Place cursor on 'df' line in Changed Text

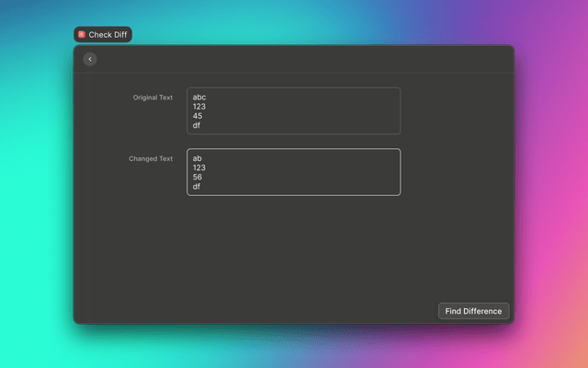[x=197, y=187]
